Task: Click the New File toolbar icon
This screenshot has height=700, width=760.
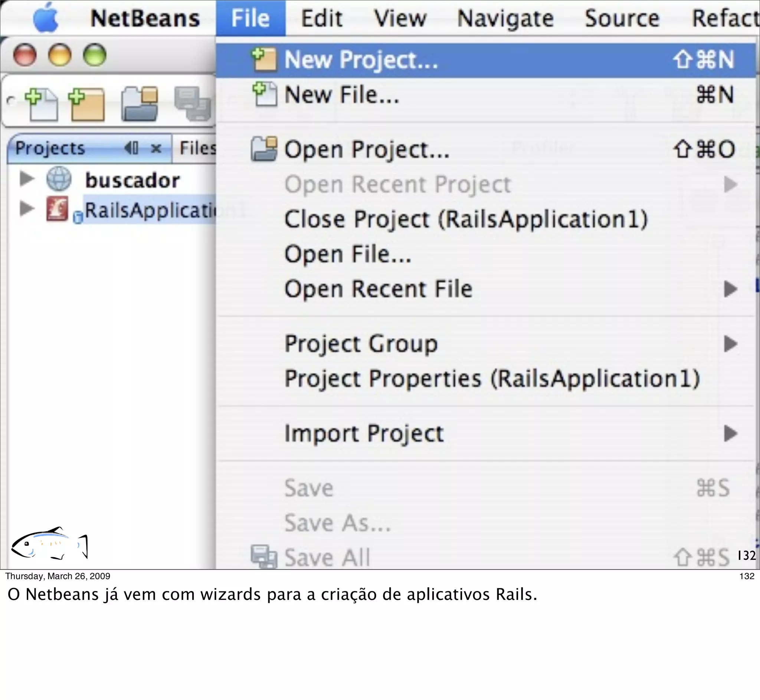Action: tap(42, 104)
